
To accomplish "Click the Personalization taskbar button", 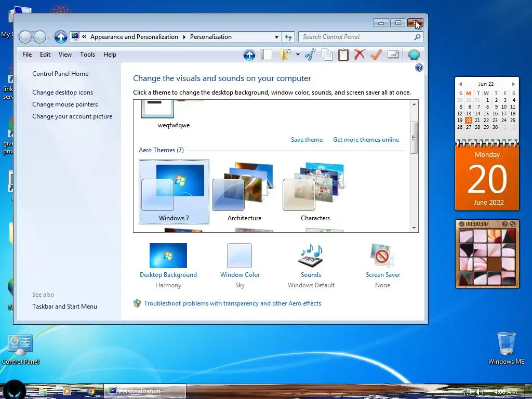I will (145, 391).
